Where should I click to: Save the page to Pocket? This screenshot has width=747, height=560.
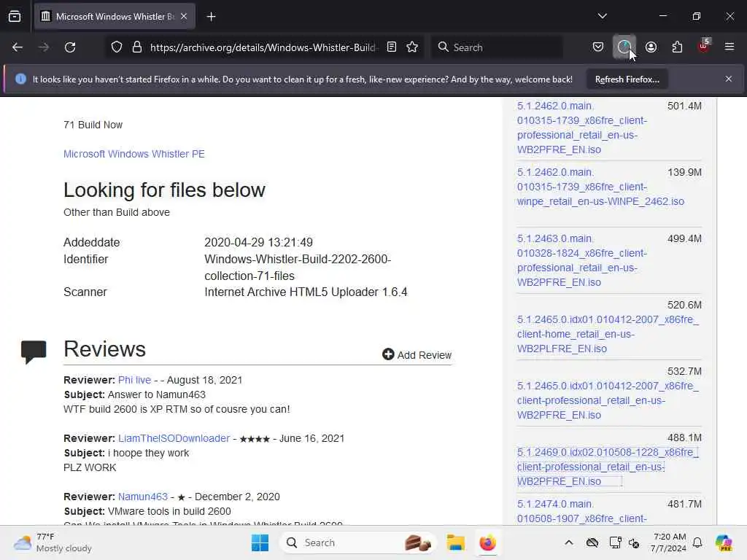[x=598, y=47]
